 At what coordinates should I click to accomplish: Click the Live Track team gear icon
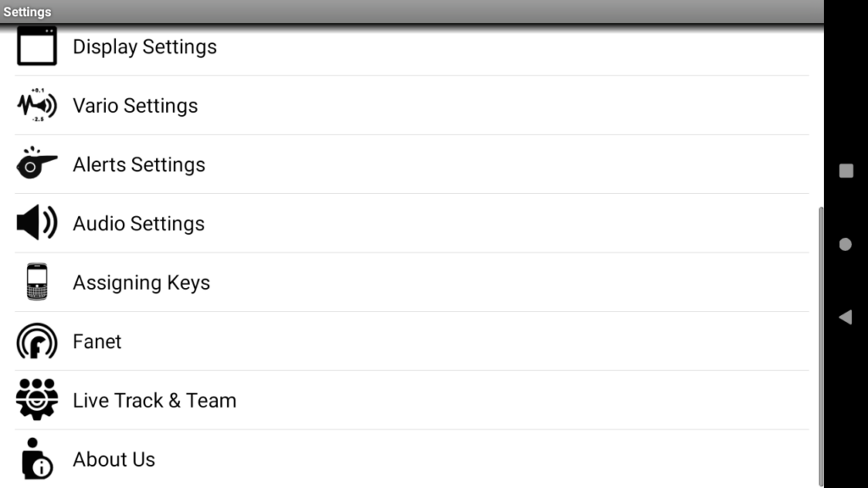(x=36, y=400)
